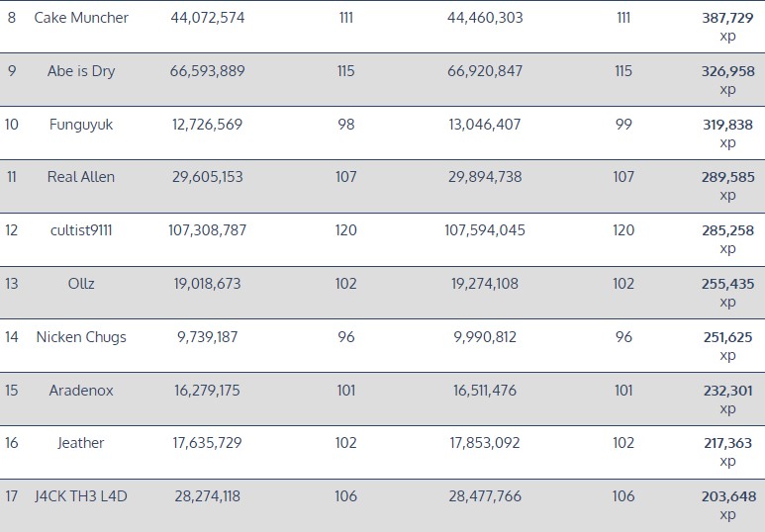Click the end XP 9,990,812 cell
Screen dimensions: 765x532
pyautogui.click(x=485, y=337)
